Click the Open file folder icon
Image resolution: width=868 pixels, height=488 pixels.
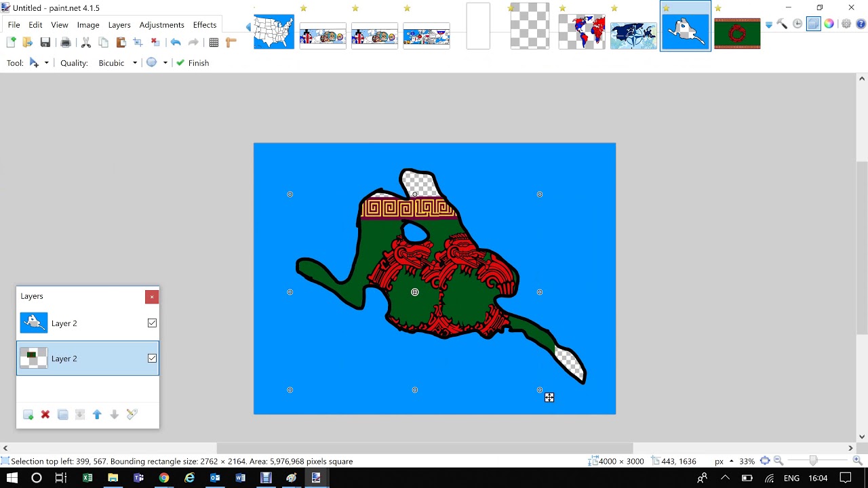click(x=28, y=43)
